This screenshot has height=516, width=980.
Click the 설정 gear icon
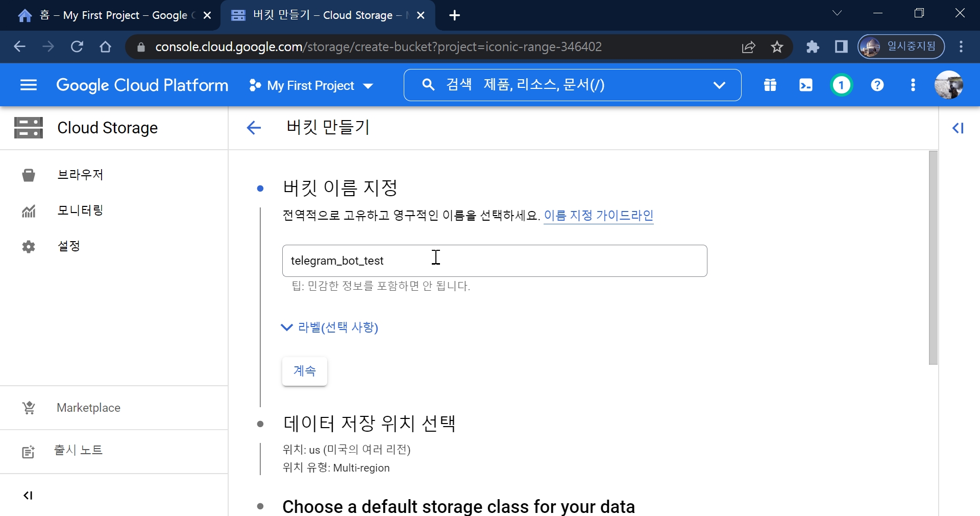tap(29, 247)
